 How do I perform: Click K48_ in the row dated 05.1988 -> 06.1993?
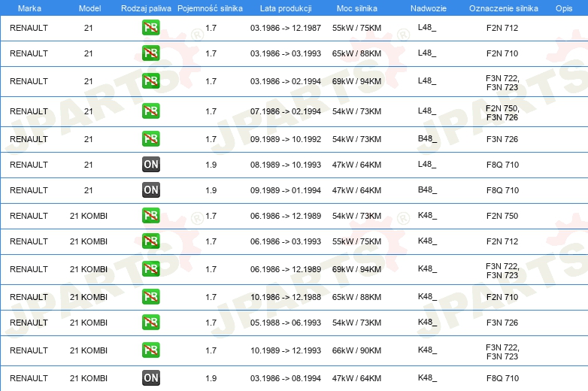[x=428, y=322]
